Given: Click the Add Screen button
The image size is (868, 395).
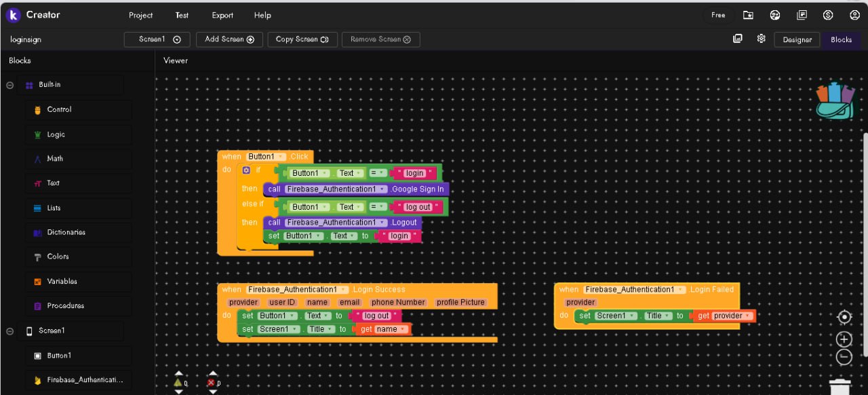Looking at the screenshot, I should pyautogui.click(x=229, y=39).
